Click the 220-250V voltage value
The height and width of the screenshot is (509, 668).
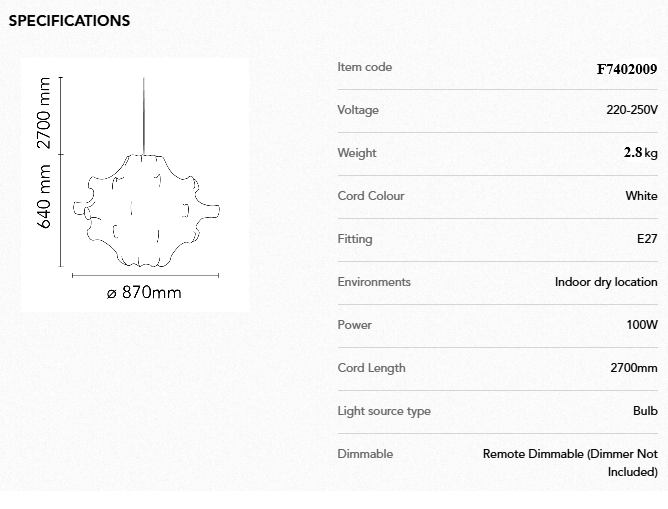coord(632,110)
